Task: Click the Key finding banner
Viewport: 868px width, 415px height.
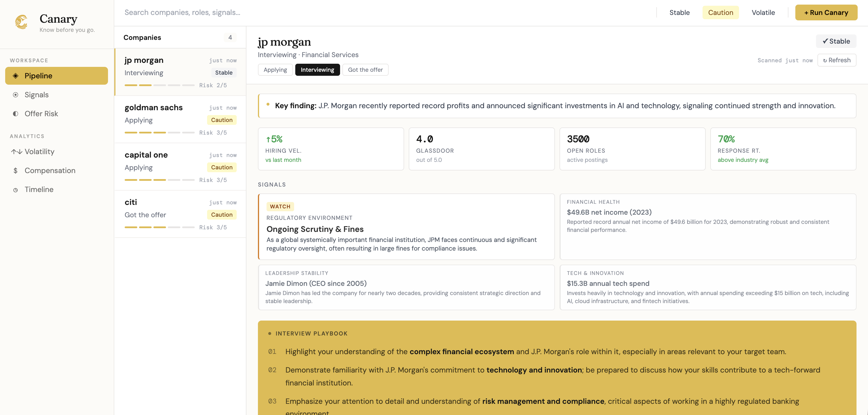Action: tap(557, 106)
